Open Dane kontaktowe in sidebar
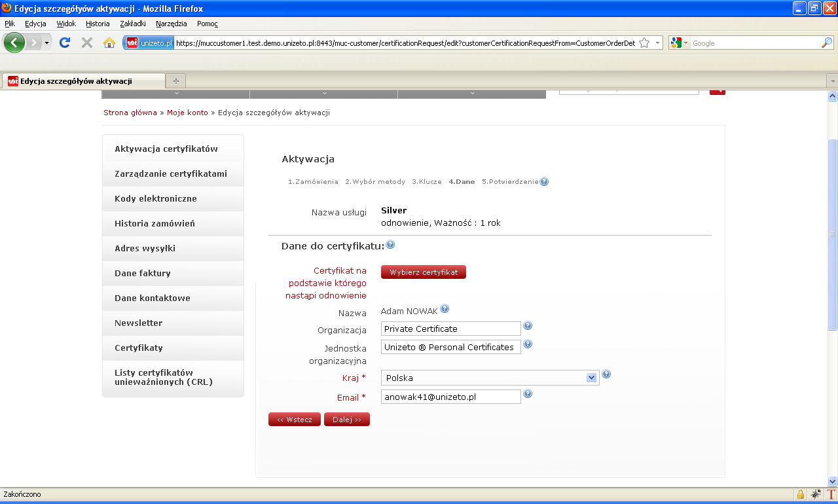 (173, 298)
